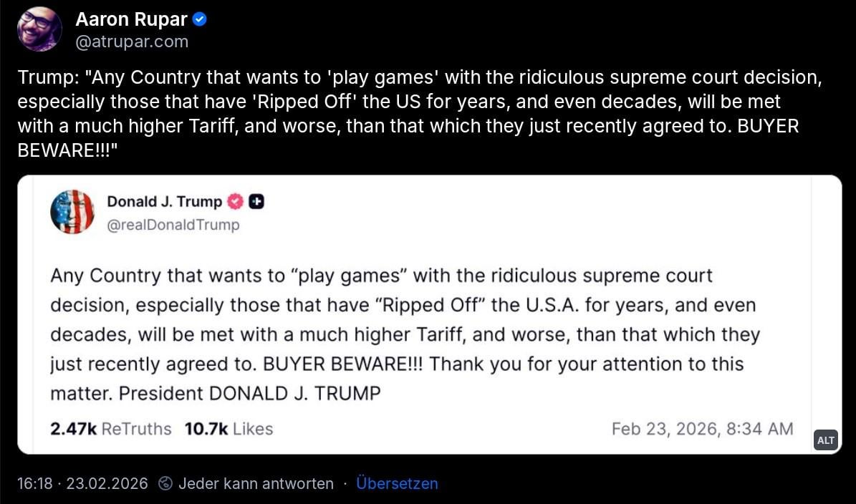Open the Aaron Rupar display name link
Image resolution: width=856 pixels, height=504 pixels.
[x=132, y=20]
